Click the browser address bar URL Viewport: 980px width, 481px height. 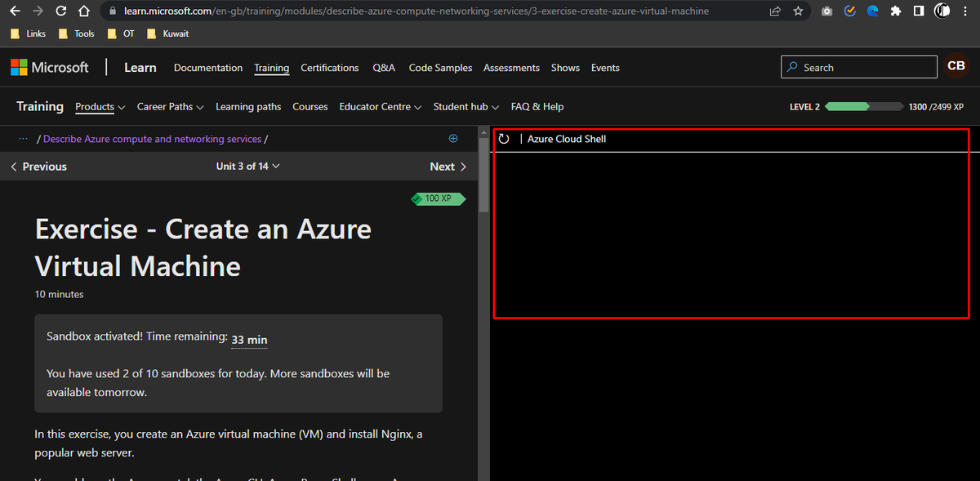coord(416,11)
